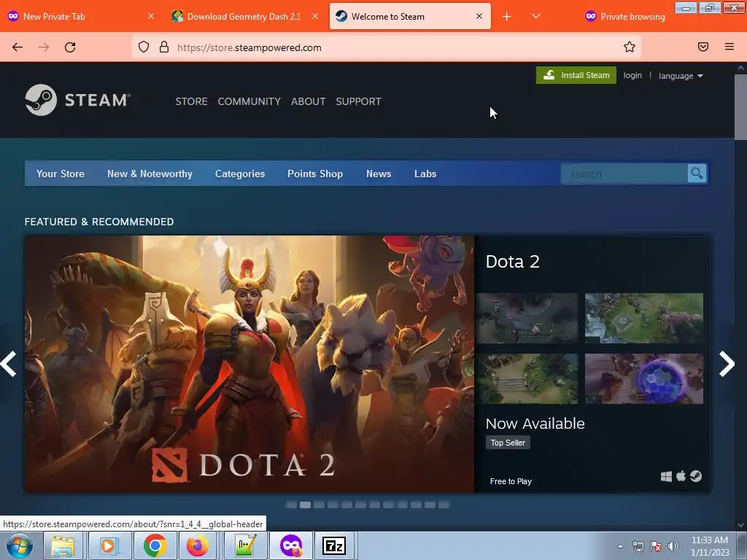Open the SUPPORT link in header
Screen dimensions: 747x560
358,101
